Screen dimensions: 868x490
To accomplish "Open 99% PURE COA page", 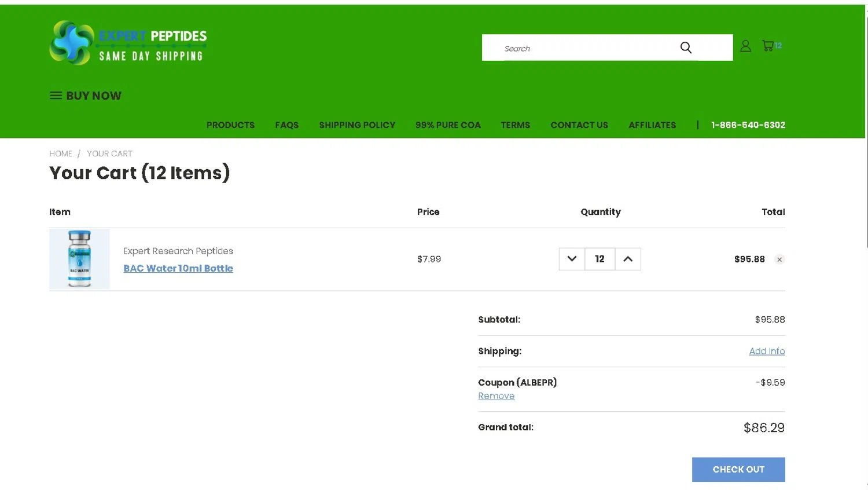I will (x=448, y=125).
